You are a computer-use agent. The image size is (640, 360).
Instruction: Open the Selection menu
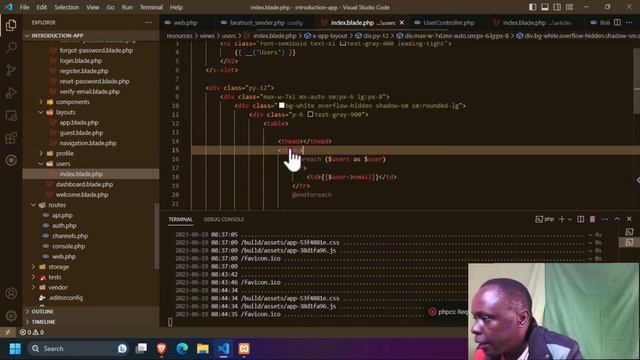pyautogui.click(x=67, y=7)
